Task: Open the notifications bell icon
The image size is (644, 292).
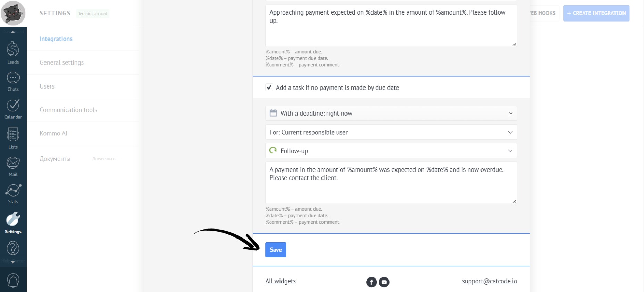Action: tap(13, 281)
